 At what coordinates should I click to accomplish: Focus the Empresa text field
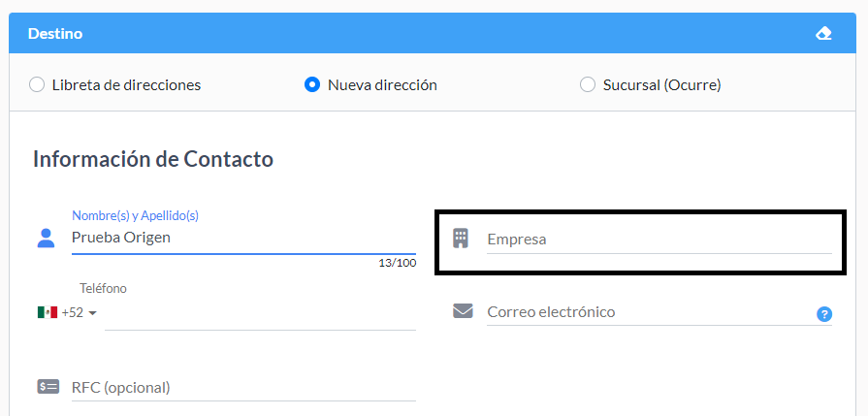659,240
